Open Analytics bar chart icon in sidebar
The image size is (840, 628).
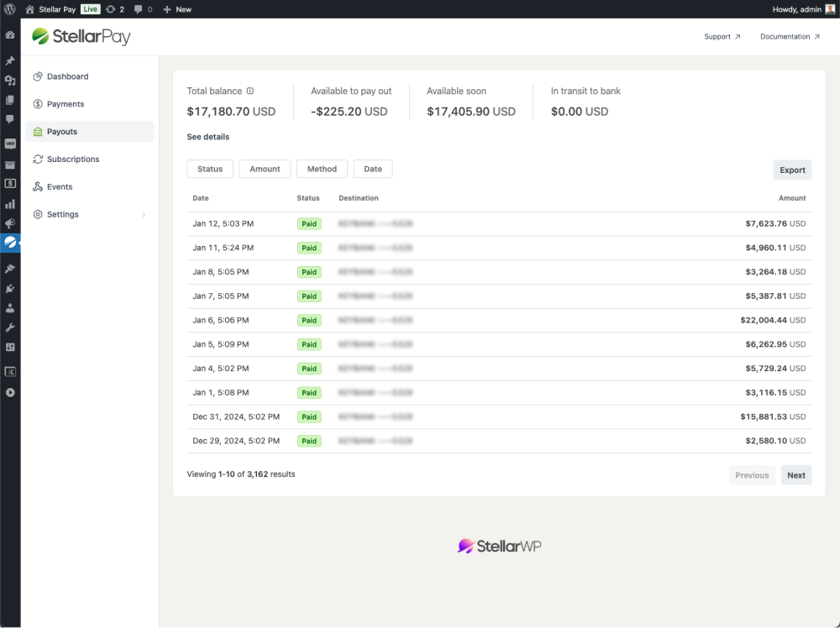(x=10, y=204)
